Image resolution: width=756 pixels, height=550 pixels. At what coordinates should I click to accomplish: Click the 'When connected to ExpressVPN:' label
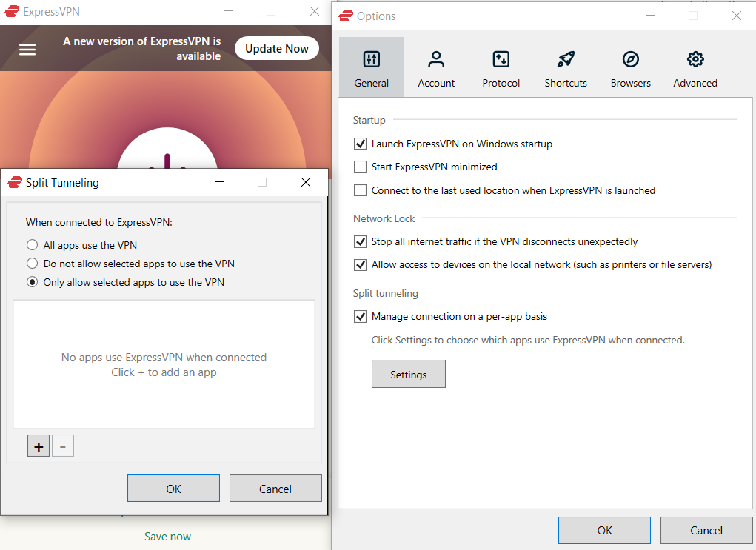[x=98, y=222]
